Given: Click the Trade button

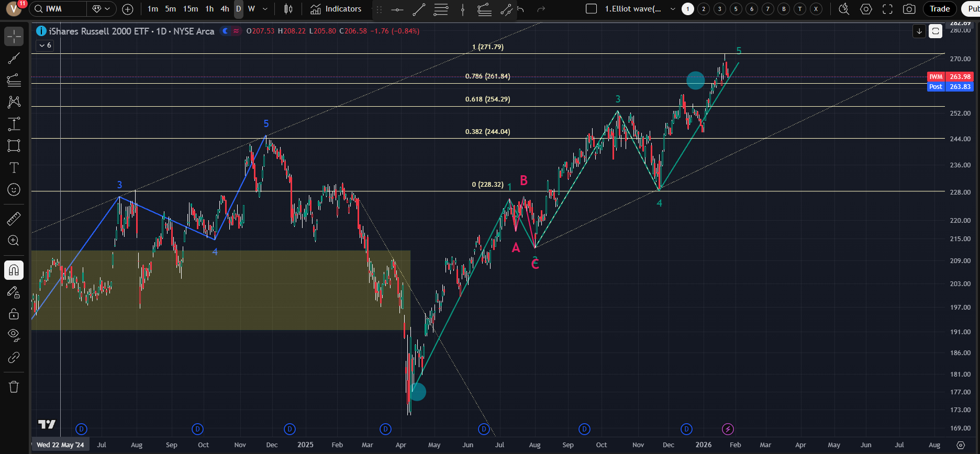Looking at the screenshot, I should (940, 9).
